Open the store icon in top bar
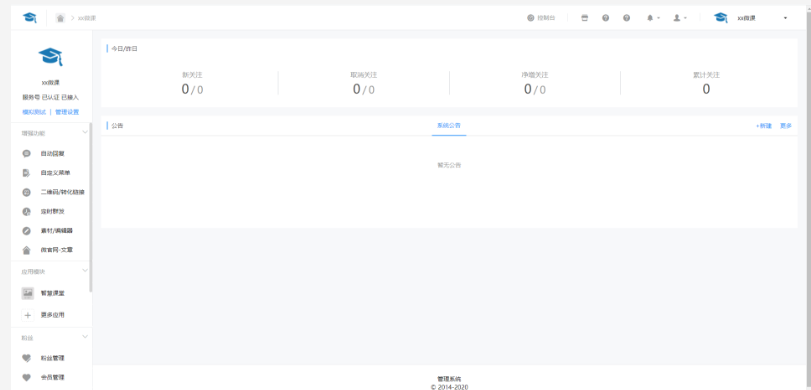 tap(584, 18)
